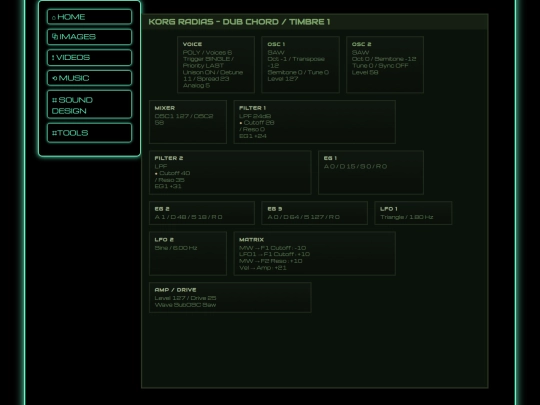
Task: Click the OSC 1 card heading
Action: pos(276,44)
